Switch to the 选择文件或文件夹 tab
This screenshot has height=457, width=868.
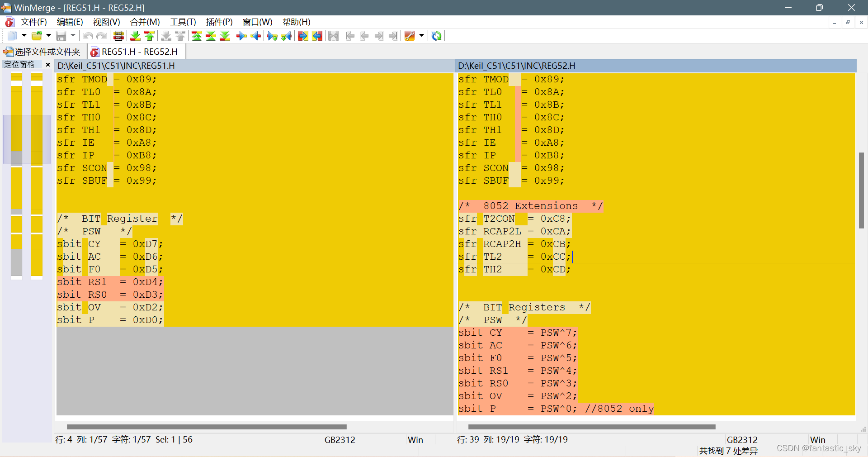42,52
